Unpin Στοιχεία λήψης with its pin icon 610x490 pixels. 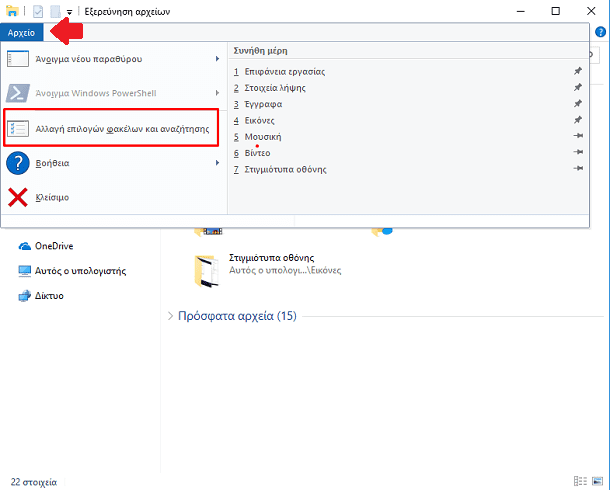(x=578, y=87)
